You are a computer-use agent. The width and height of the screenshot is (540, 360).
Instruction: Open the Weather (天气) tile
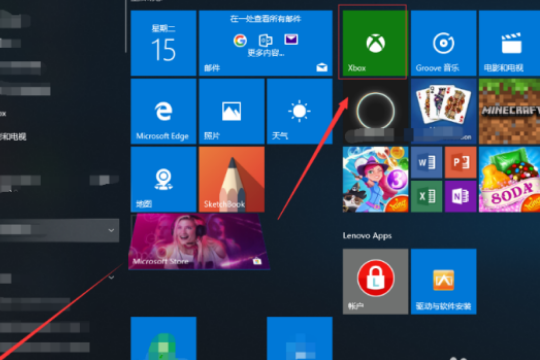[300, 111]
